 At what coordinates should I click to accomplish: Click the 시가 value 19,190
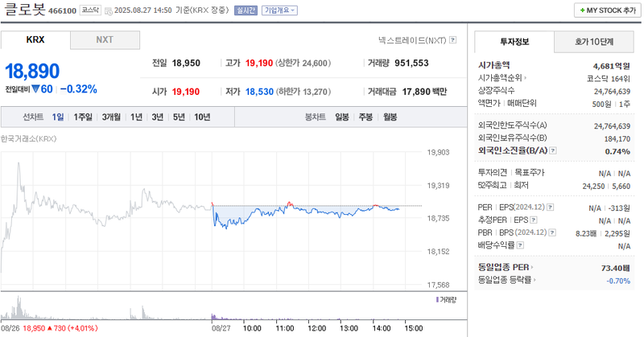point(186,92)
